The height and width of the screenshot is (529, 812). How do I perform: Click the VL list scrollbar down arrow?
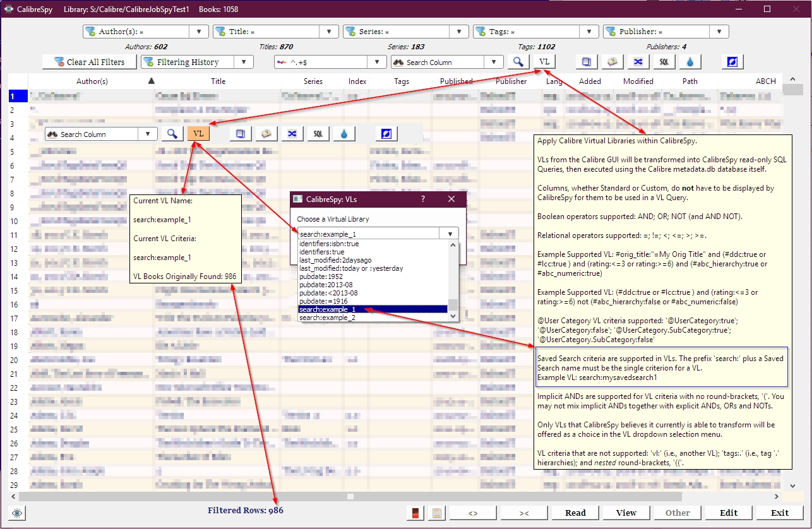pyautogui.click(x=453, y=317)
